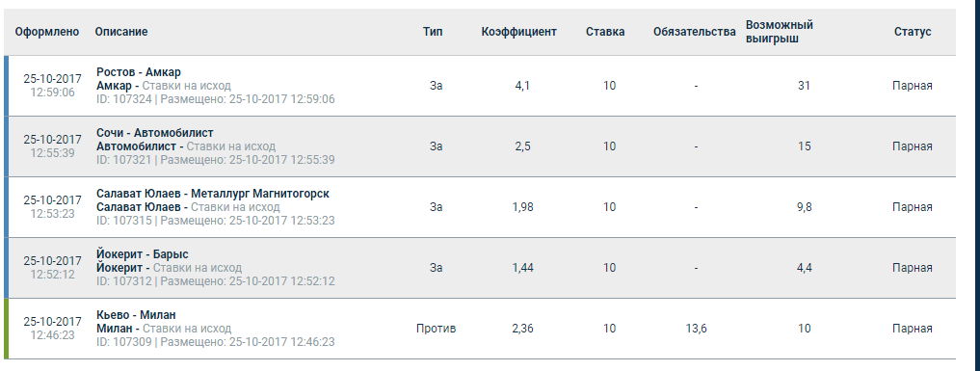Image resolution: width=980 pixels, height=371 pixels.
Task: Click the Ставка column header
Action: point(605,32)
